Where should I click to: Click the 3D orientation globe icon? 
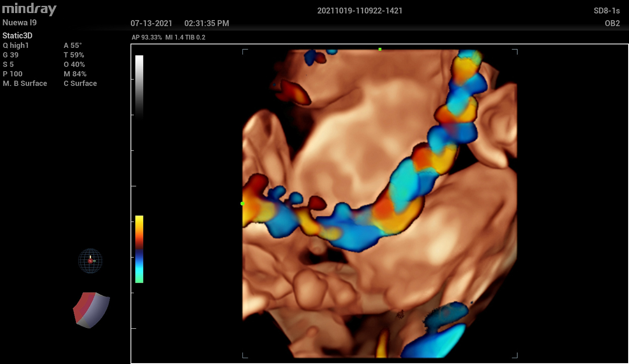90,261
